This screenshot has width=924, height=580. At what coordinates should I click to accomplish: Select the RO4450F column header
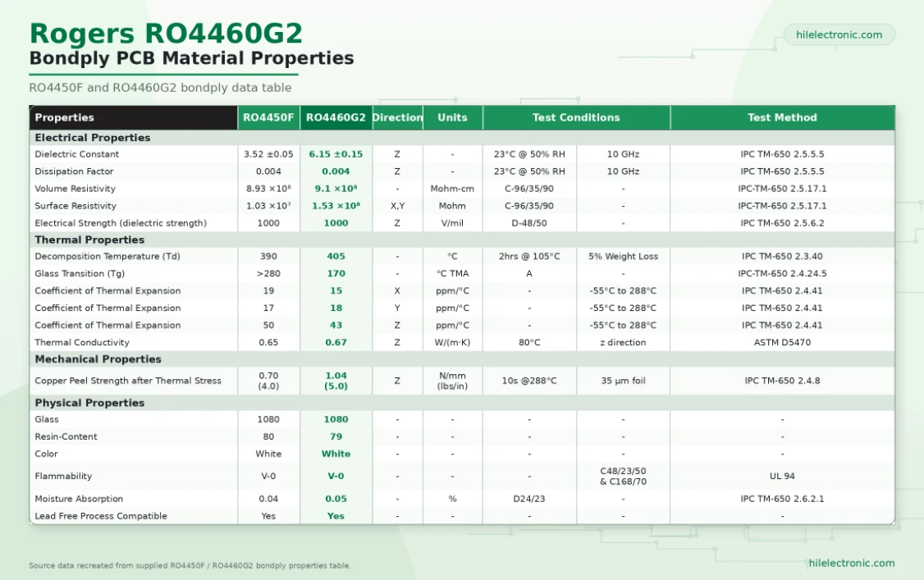(x=268, y=117)
